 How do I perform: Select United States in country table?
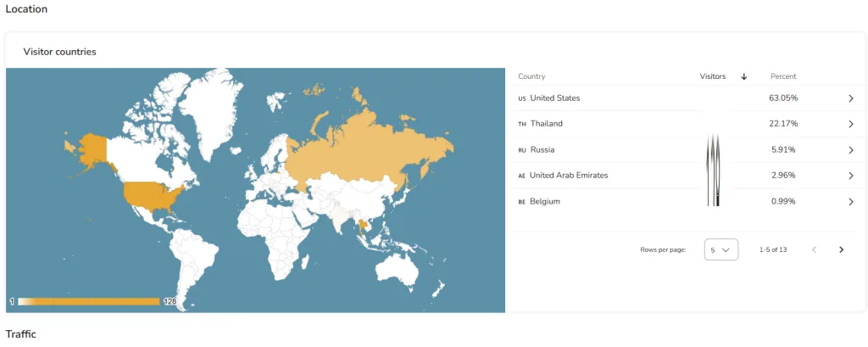point(555,98)
